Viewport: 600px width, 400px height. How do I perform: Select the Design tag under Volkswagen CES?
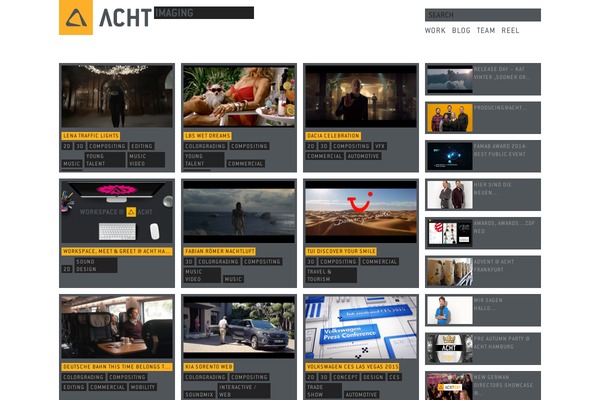[x=373, y=377]
